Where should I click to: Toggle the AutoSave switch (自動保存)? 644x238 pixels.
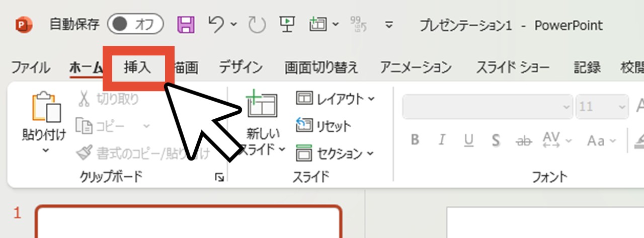coord(135,24)
